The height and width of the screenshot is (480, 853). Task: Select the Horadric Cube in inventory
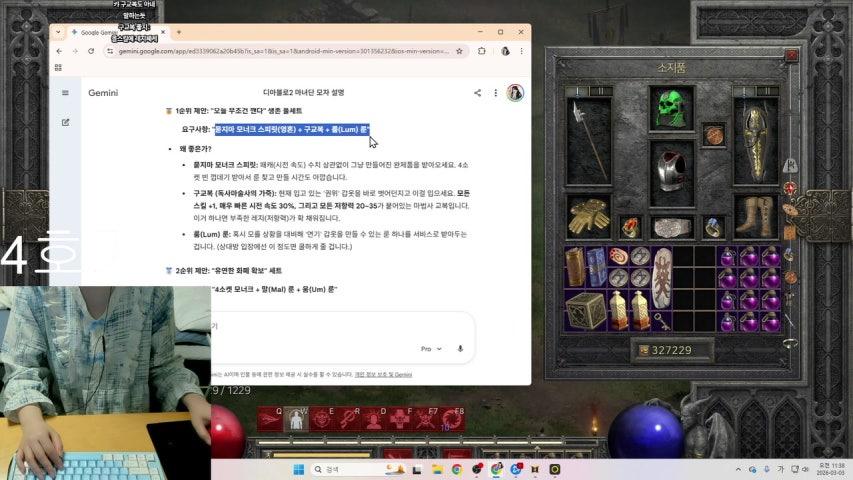586,311
